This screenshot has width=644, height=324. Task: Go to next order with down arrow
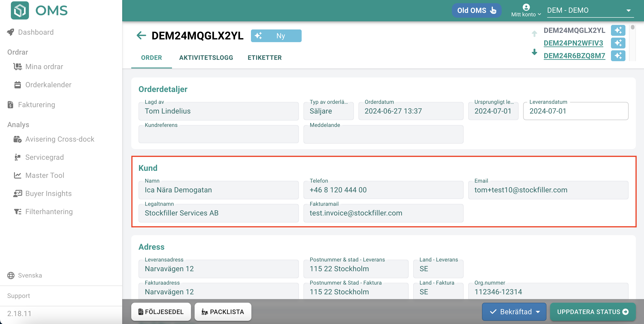coord(534,52)
